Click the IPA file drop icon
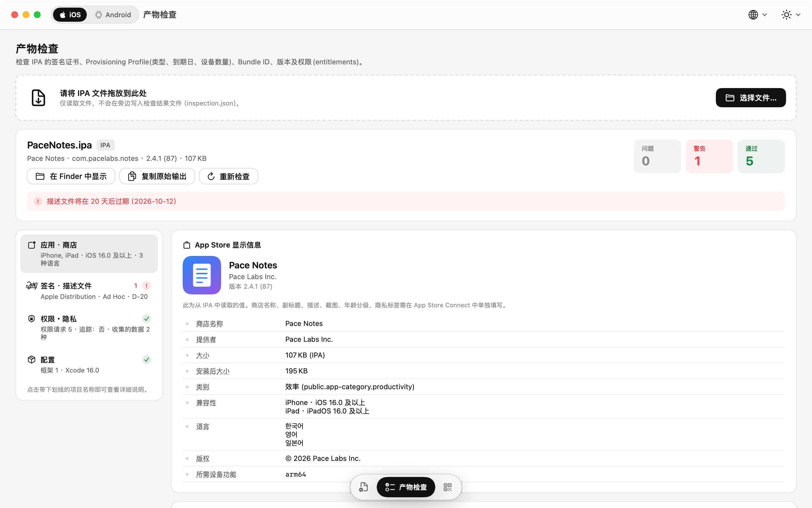The width and height of the screenshot is (812, 508). (x=38, y=98)
